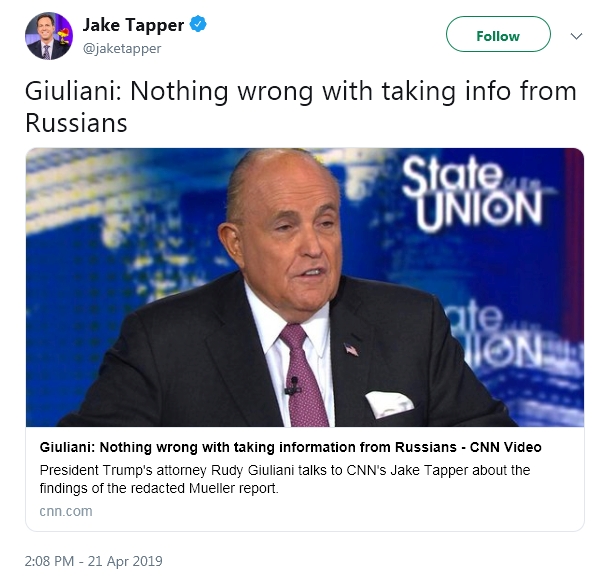
Task: Visit the @jaketapper handle
Action: (x=122, y=47)
